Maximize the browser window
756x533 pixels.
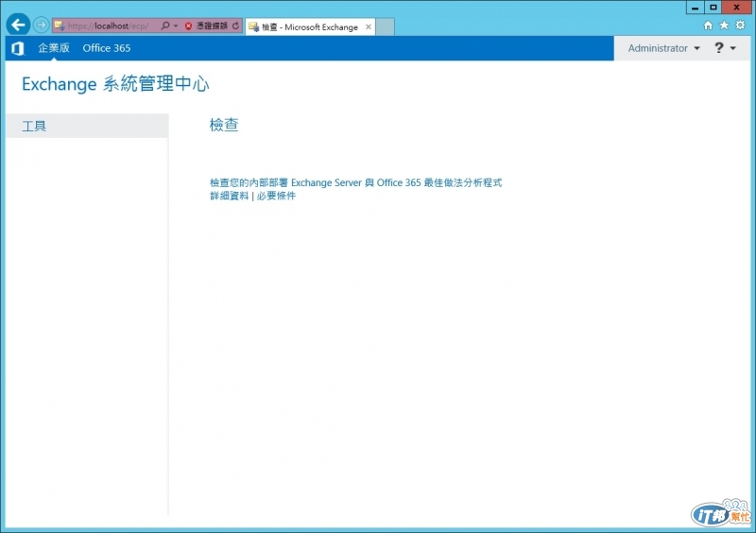coord(713,8)
